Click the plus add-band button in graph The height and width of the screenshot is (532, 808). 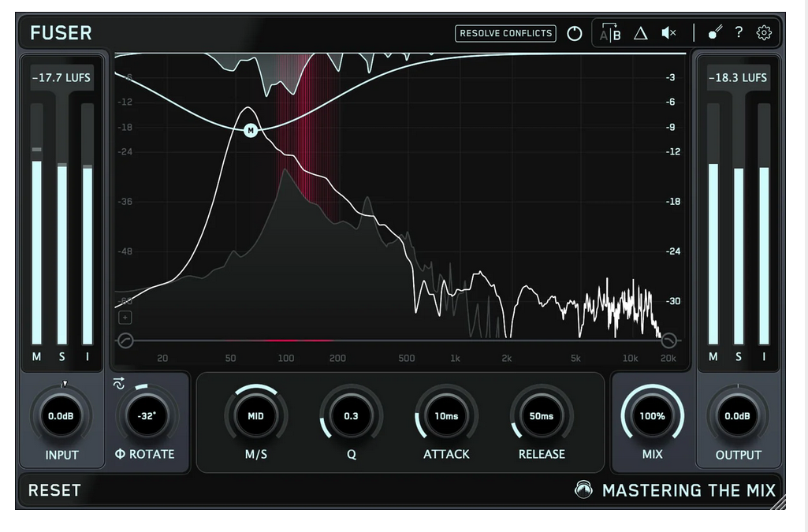[x=125, y=318]
